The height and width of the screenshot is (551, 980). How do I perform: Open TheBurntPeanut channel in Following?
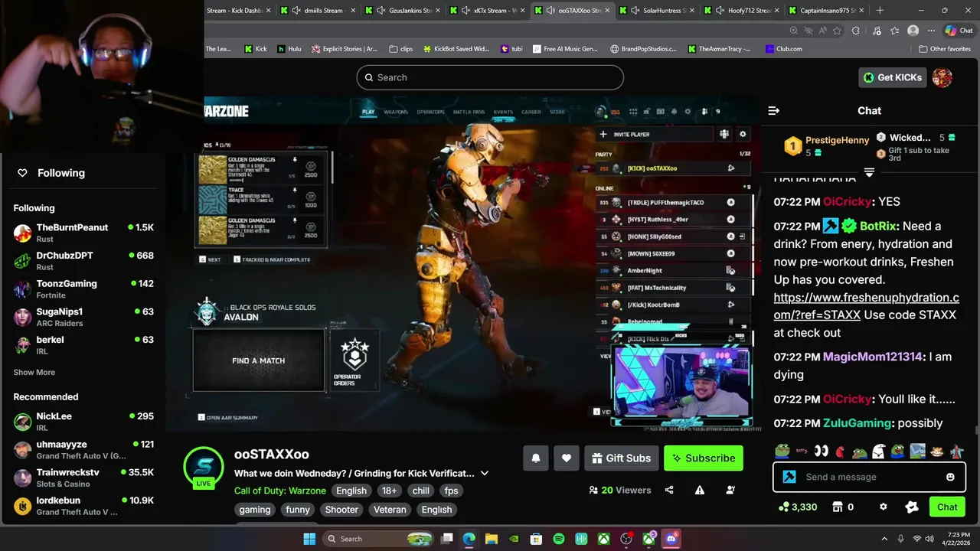coord(83,233)
